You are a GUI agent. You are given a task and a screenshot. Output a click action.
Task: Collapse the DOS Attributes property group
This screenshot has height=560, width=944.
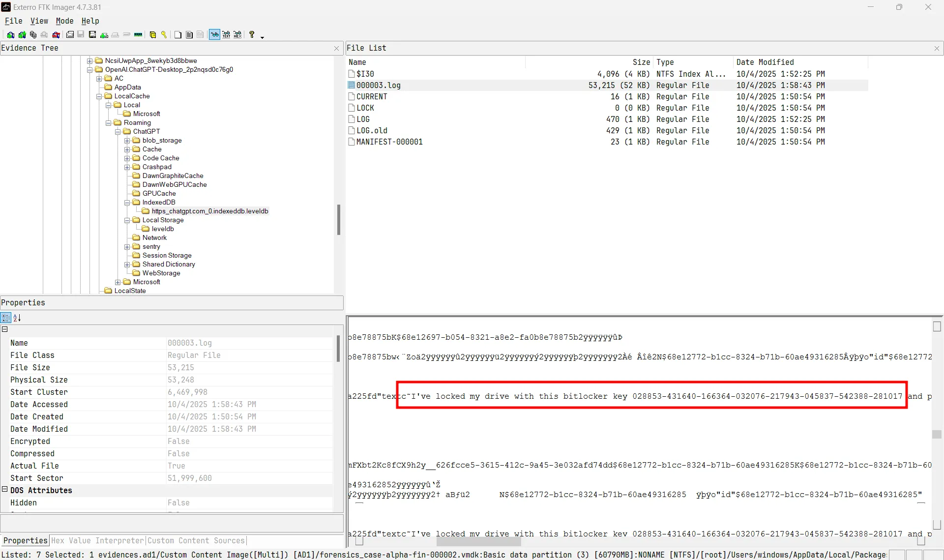pyautogui.click(x=5, y=490)
